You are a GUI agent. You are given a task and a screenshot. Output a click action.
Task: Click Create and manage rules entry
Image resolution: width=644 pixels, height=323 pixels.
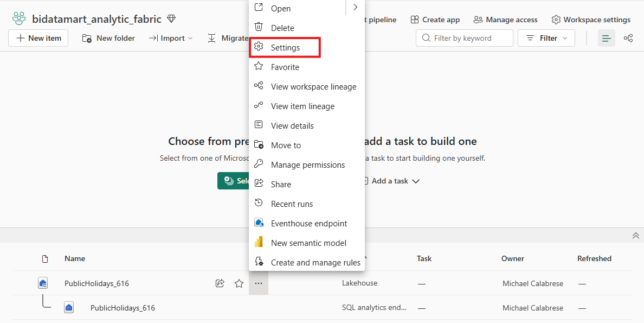pos(306,263)
